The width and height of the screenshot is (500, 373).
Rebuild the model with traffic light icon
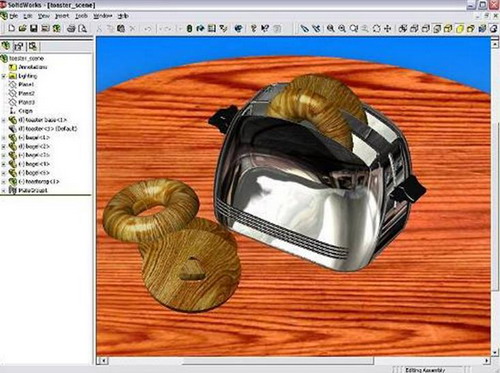(189, 29)
